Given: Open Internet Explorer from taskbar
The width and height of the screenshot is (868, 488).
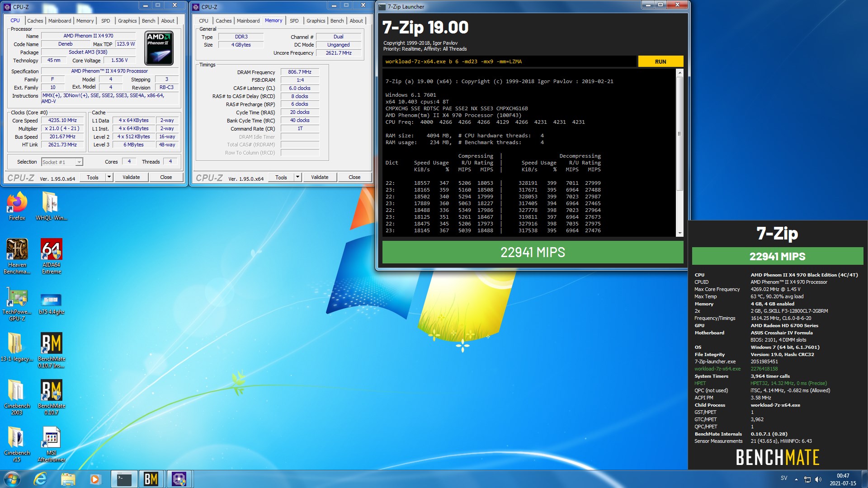Looking at the screenshot, I should [x=40, y=479].
